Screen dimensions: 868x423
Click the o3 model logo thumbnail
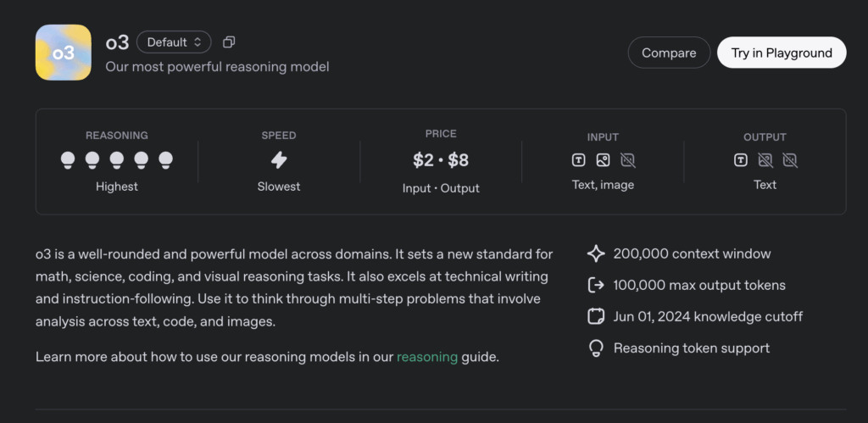[63, 53]
